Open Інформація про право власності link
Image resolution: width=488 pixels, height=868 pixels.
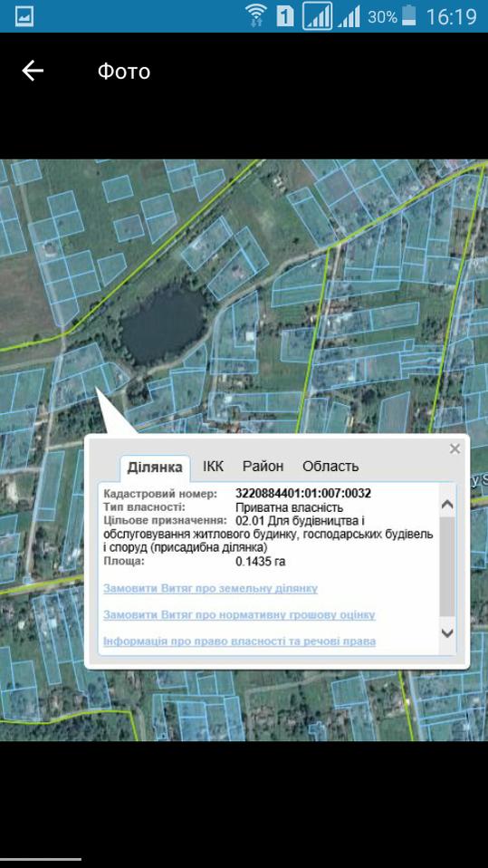coord(239,641)
